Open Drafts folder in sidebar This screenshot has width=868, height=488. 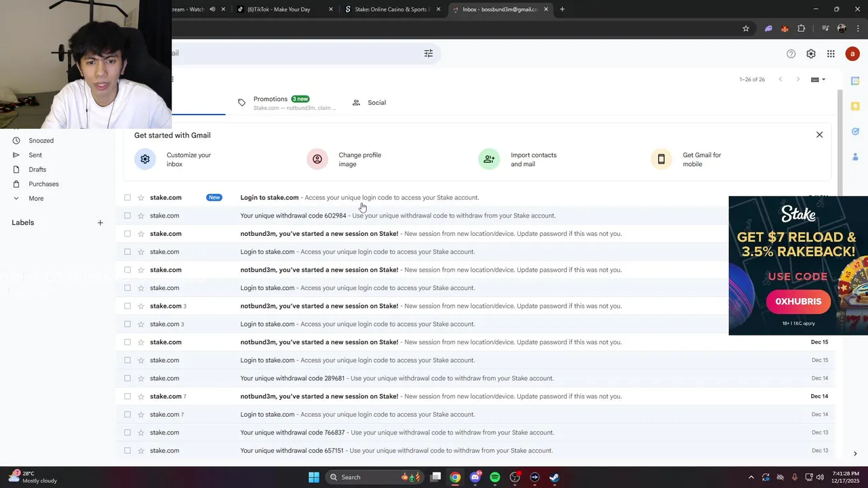(37, 169)
